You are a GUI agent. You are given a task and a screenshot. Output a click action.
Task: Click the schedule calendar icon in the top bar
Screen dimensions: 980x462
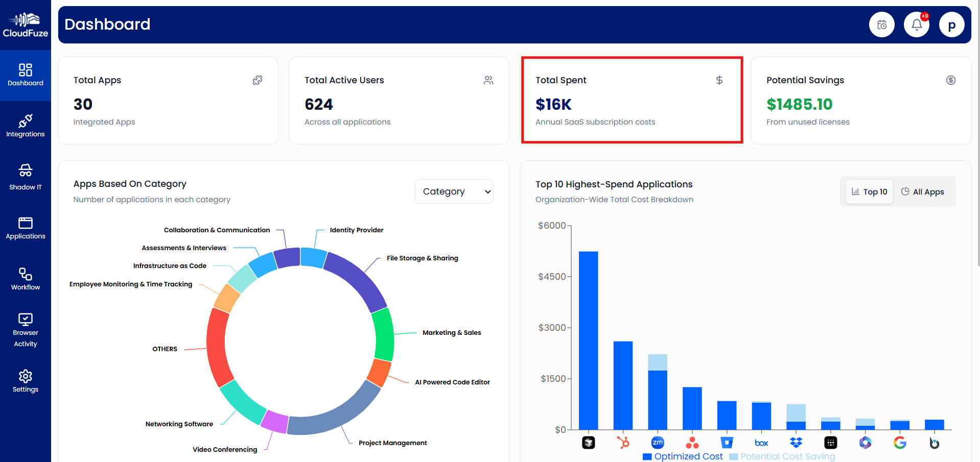click(x=881, y=24)
